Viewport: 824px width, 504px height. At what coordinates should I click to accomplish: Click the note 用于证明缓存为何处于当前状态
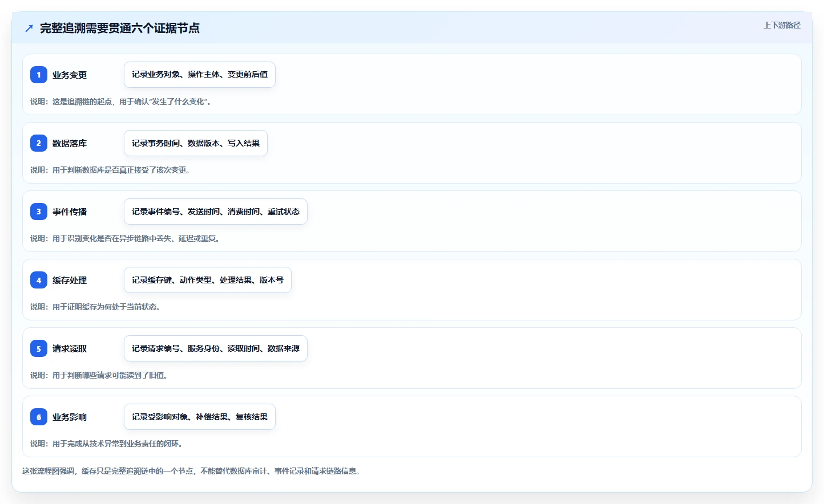(95, 307)
